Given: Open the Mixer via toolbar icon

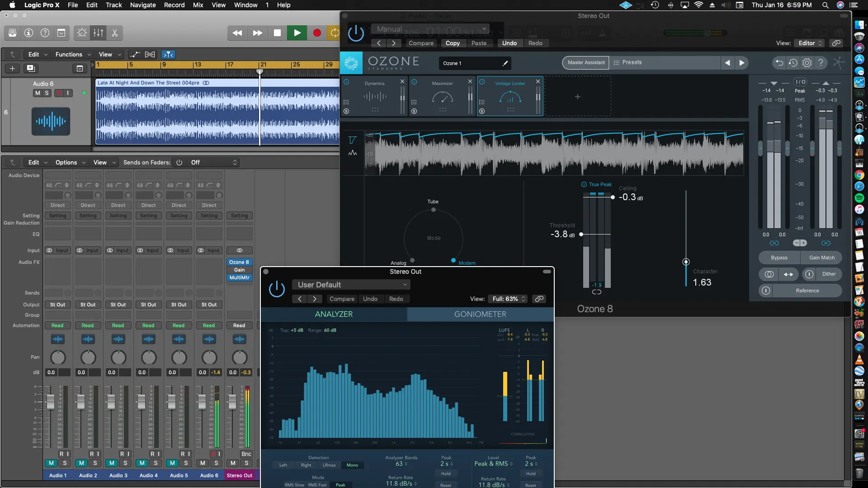Looking at the screenshot, I should pos(98,33).
